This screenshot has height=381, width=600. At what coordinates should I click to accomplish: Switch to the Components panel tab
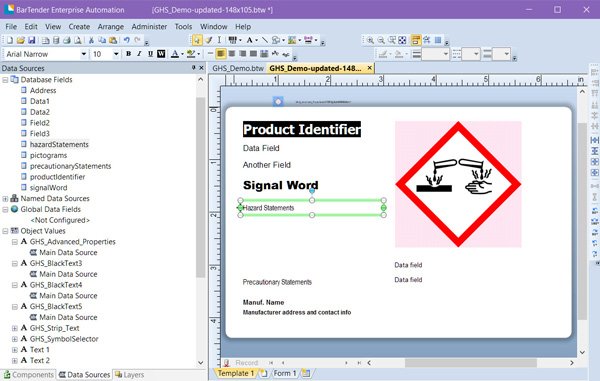pos(28,374)
